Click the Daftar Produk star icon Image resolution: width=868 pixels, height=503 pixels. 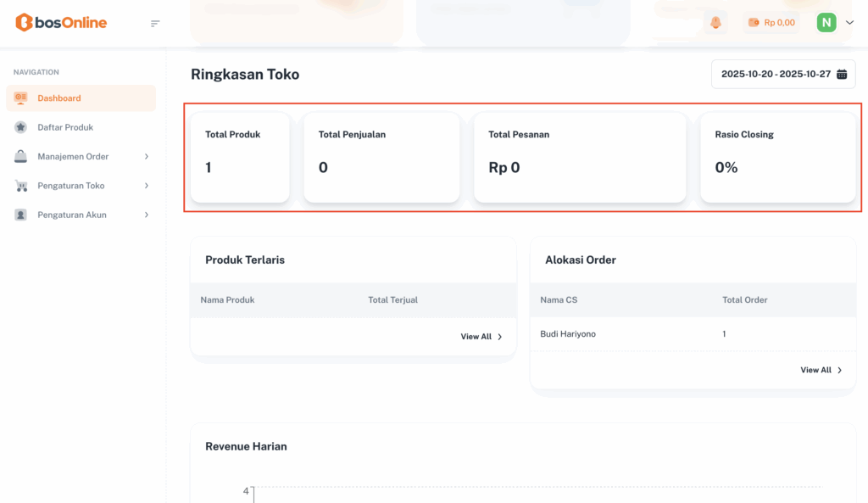click(21, 127)
